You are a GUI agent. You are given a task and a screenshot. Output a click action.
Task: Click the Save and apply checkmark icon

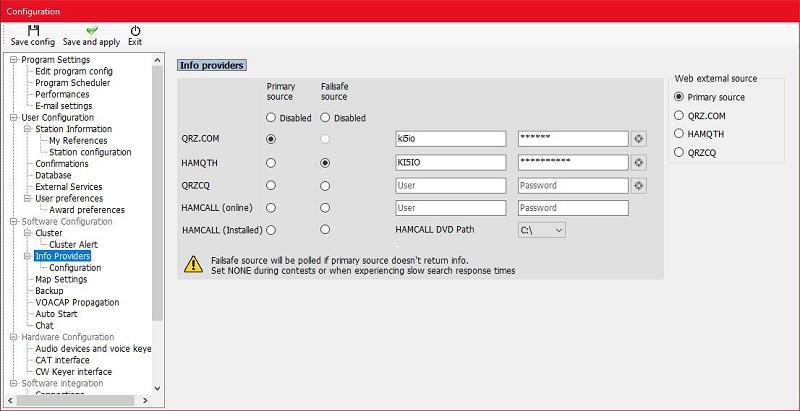pos(92,31)
